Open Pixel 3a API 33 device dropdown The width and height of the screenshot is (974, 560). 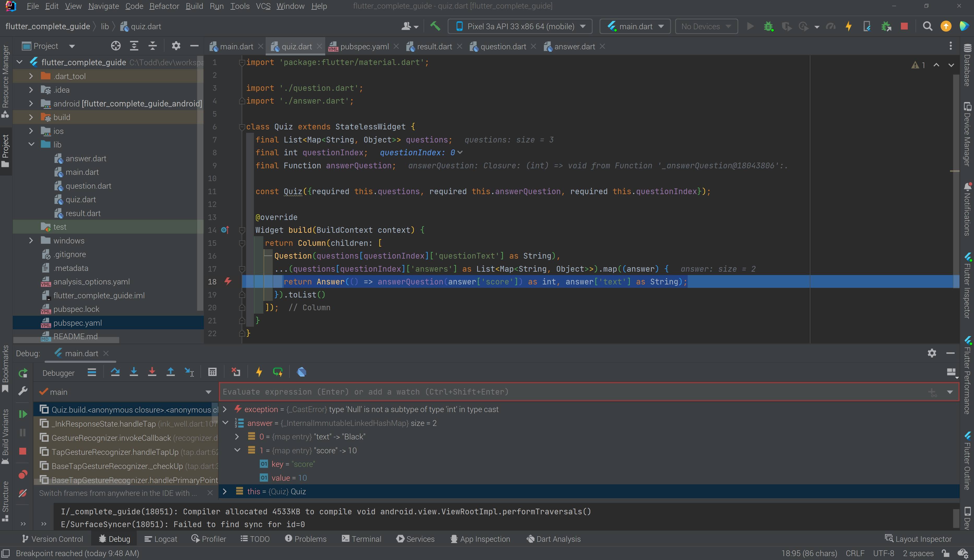[x=520, y=26]
